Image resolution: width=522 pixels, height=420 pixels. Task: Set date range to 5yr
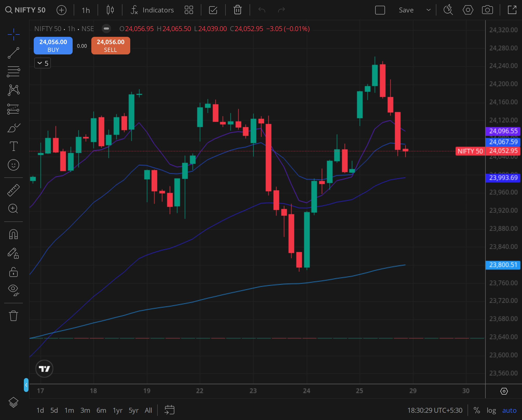click(x=134, y=410)
